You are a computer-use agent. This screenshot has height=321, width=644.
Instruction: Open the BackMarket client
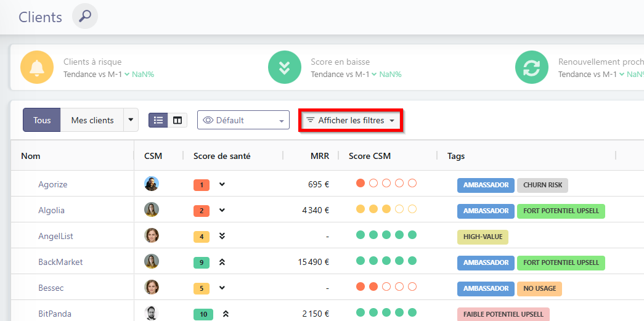click(60, 262)
